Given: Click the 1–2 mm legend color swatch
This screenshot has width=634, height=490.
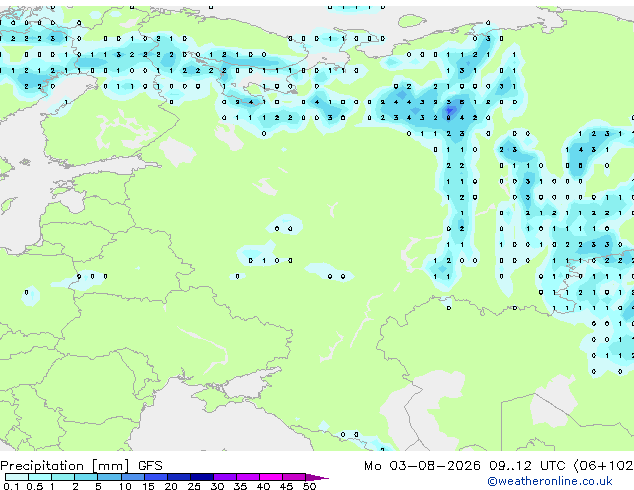Looking at the screenshot, I should click(63, 477).
